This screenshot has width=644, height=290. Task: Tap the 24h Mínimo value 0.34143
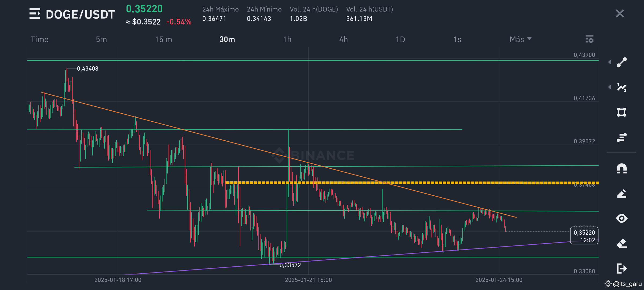tap(259, 19)
